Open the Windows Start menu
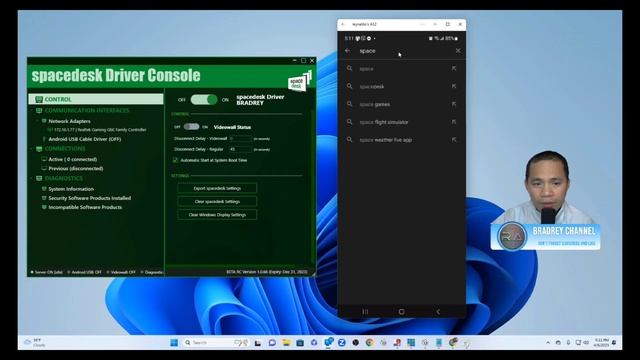 coord(174,342)
